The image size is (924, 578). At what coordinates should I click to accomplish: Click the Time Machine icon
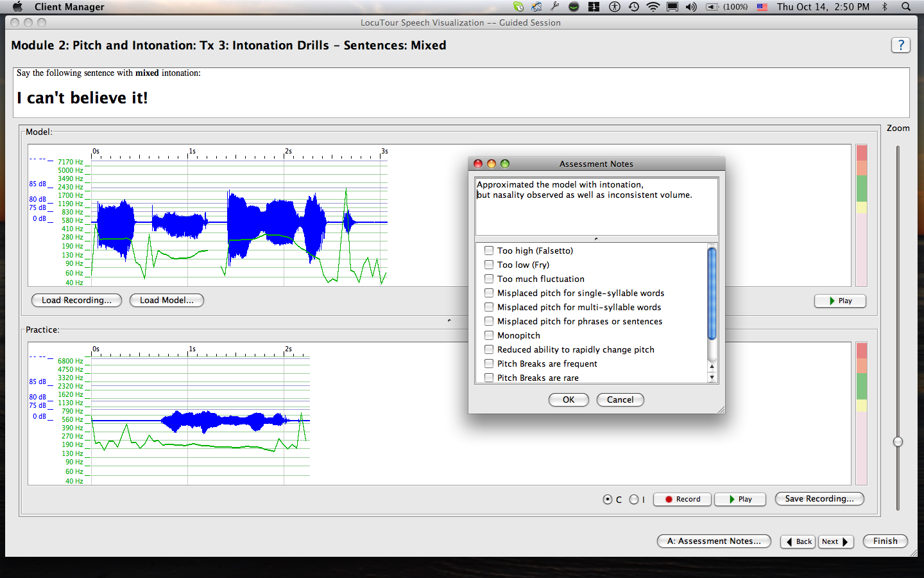click(634, 6)
